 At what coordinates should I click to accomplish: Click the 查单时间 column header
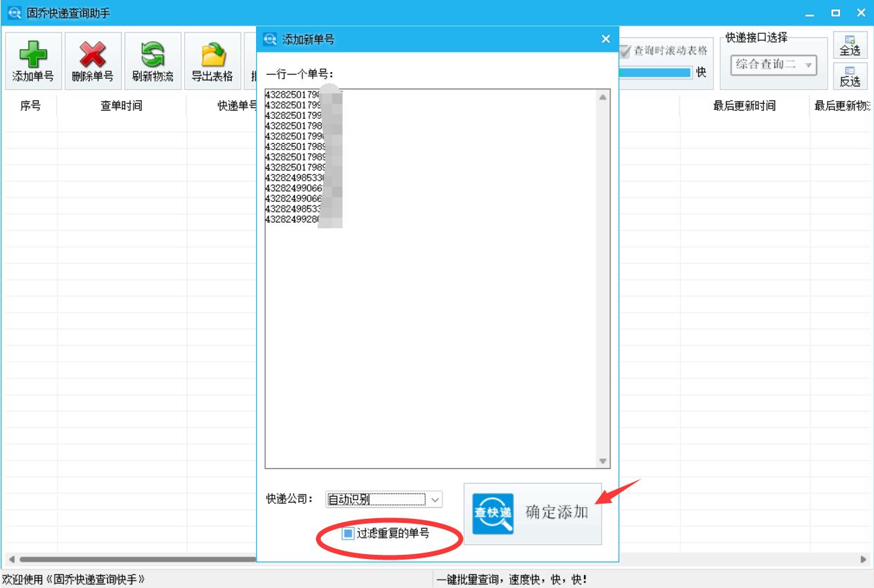(122, 105)
